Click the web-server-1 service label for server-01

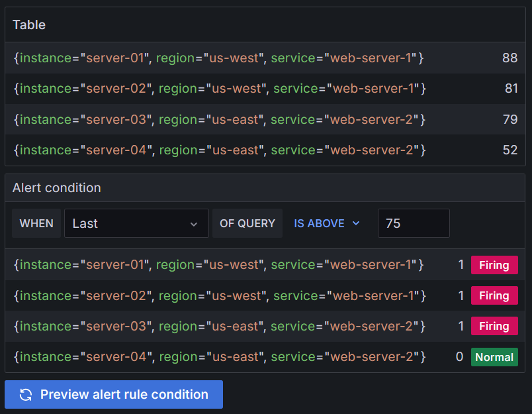[373, 58]
